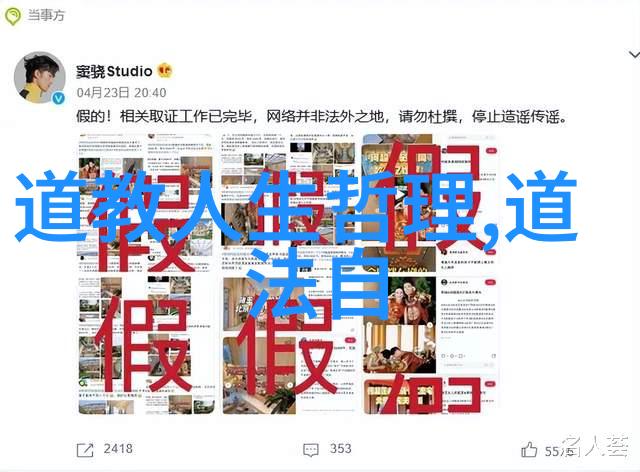Screen dimensions: 640x472
Task: Open the bottom-right image thumbnail
Action: (x=430, y=346)
